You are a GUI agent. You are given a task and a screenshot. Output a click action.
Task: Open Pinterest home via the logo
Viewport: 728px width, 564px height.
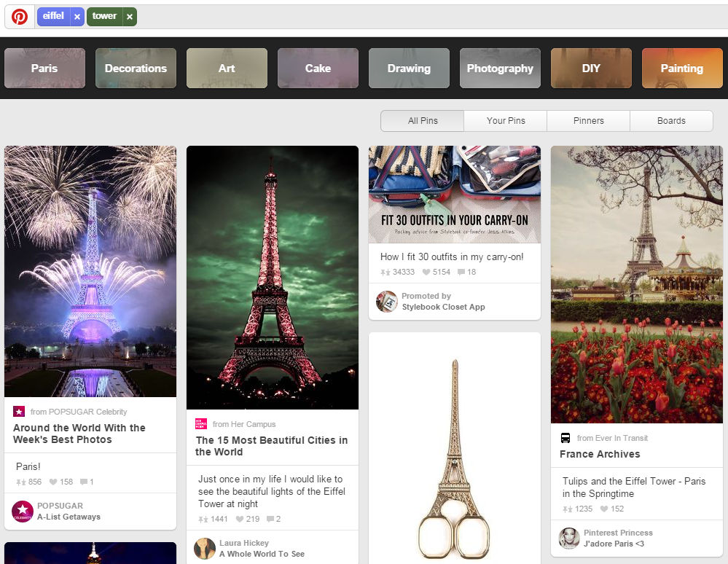[19, 16]
